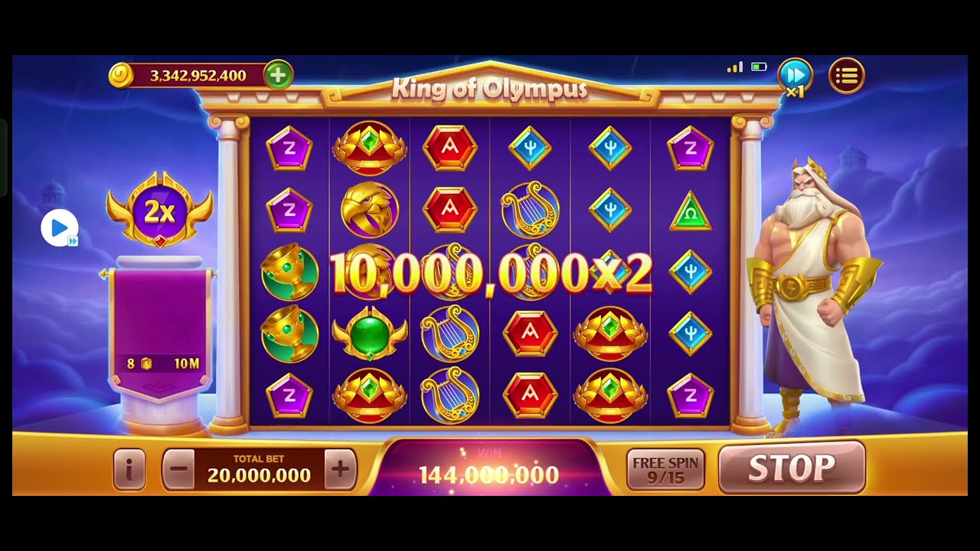This screenshot has width=980, height=551.
Task: Open the info paytable button
Action: pos(129,468)
